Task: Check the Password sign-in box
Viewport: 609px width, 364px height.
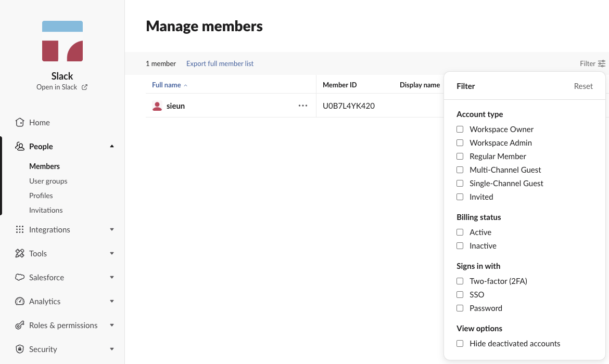Action: [x=460, y=308]
